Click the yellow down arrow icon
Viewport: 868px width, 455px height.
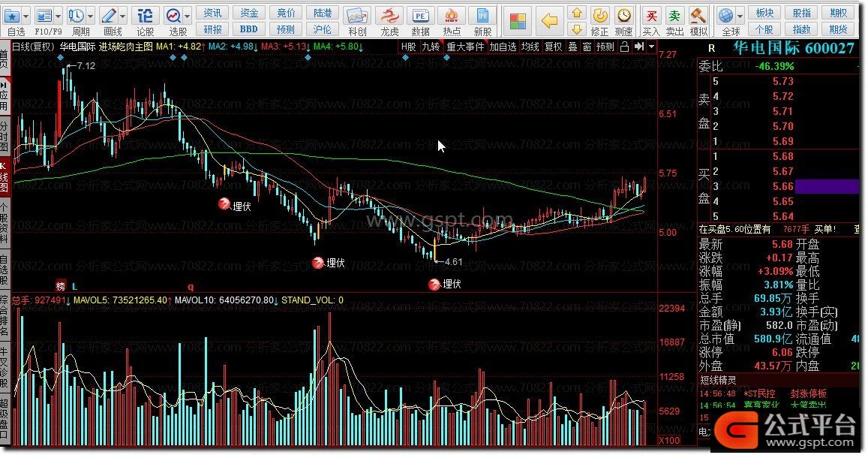click(x=577, y=29)
